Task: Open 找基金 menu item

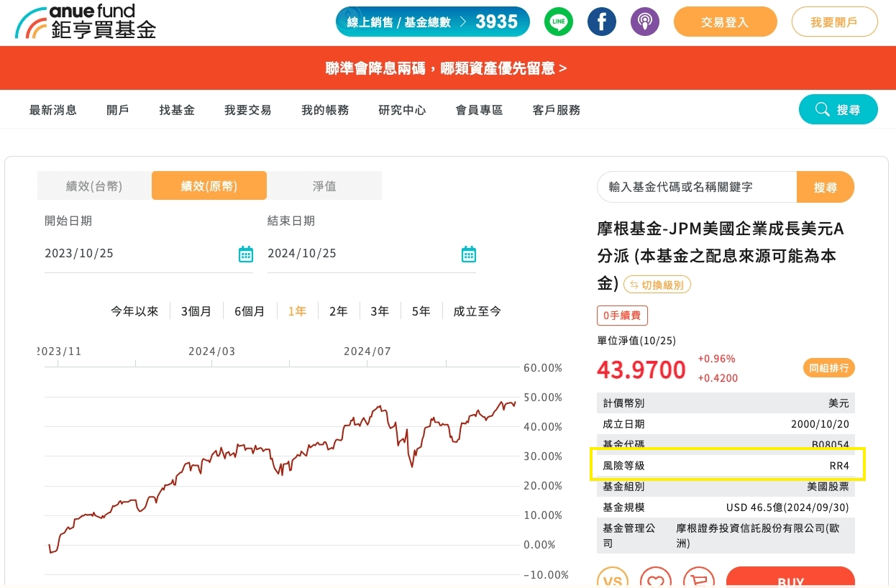Action: [177, 110]
